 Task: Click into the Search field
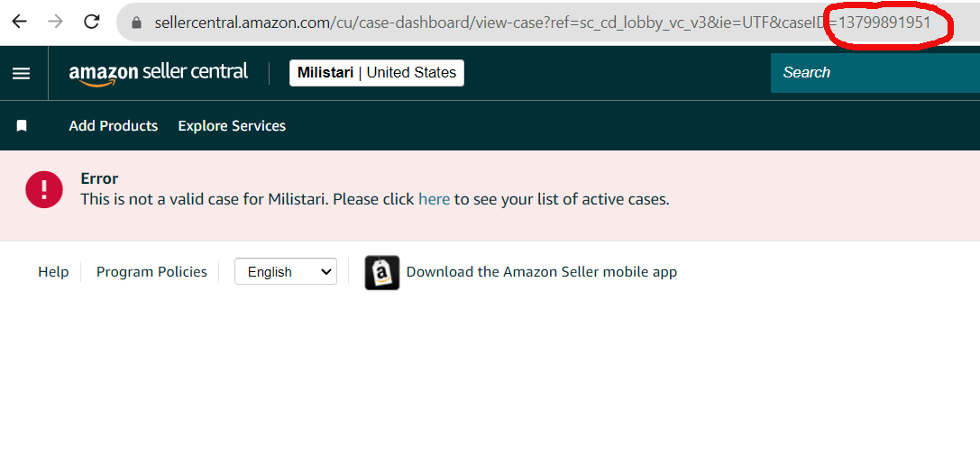(x=875, y=72)
